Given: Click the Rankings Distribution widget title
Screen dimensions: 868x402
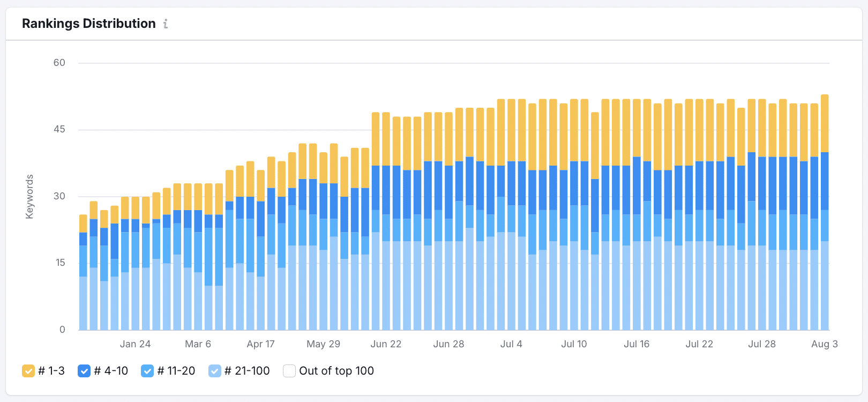Looking at the screenshot, I should [88, 24].
